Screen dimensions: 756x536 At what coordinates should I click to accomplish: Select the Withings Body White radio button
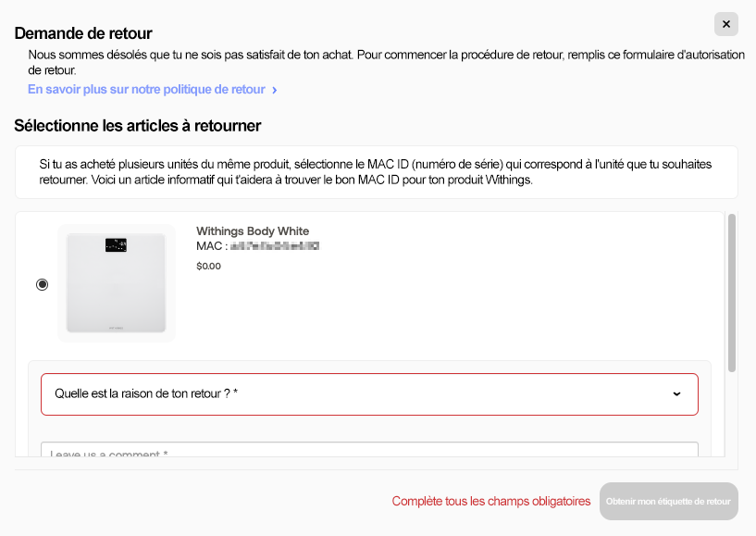pyautogui.click(x=43, y=284)
